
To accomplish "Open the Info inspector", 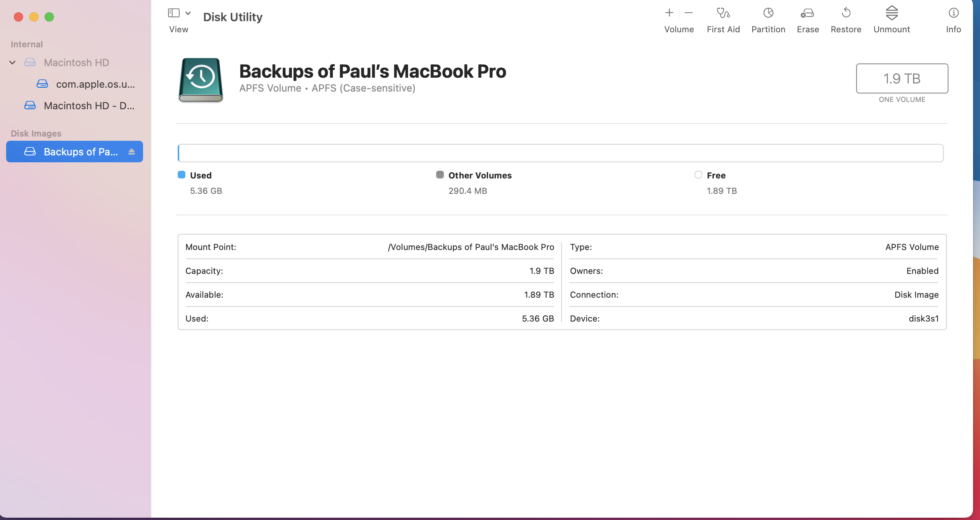I will [953, 13].
